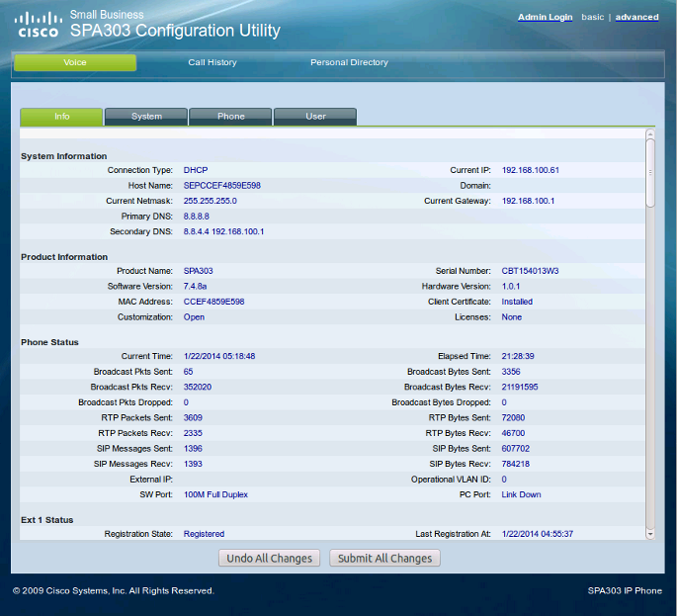This screenshot has height=616, width=677.
Task: Click Undo All Changes button
Action: 270,558
